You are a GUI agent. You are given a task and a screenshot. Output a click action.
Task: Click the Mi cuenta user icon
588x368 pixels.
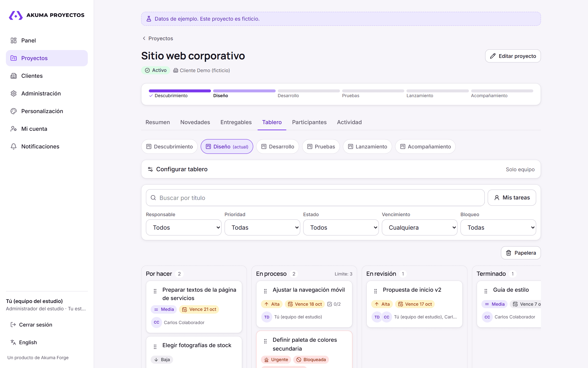point(13,129)
